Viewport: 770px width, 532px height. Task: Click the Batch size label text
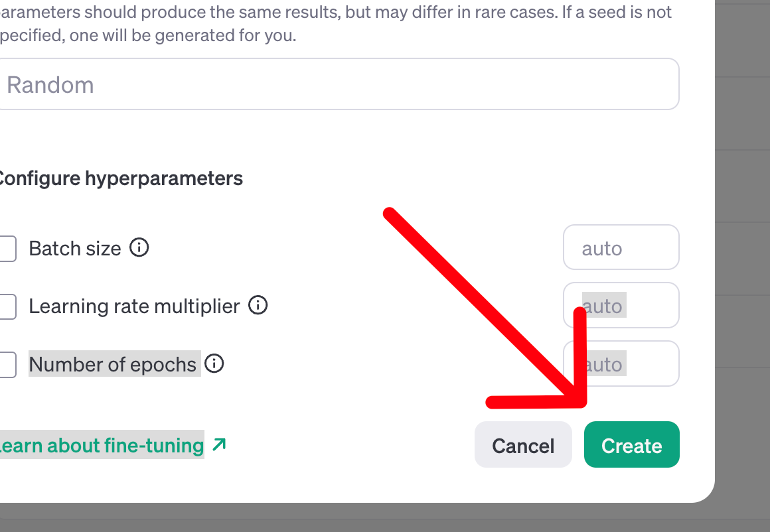[74, 249]
